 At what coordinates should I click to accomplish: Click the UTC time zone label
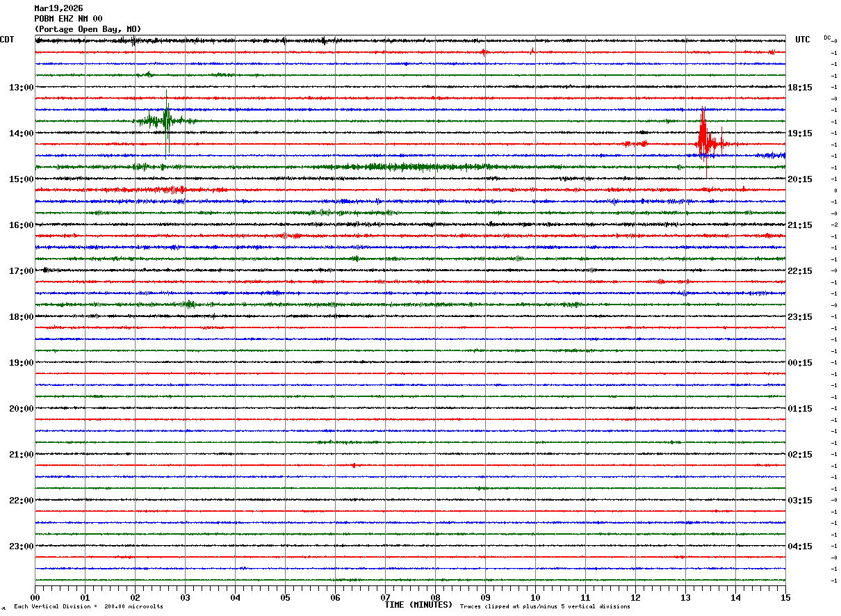803,40
